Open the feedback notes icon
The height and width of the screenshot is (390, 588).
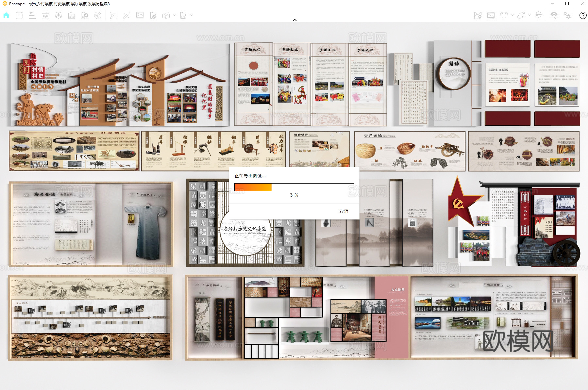(x=19, y=15)
